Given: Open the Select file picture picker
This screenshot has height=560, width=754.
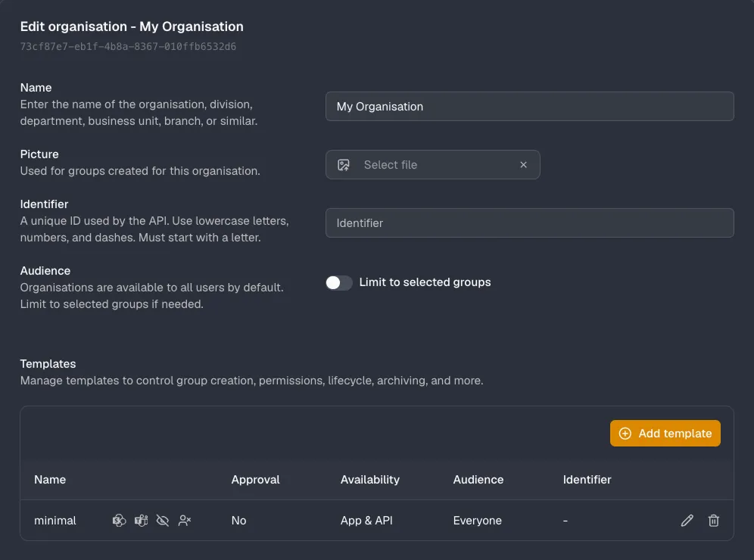Looking at the screenshot, I should 432,165.
